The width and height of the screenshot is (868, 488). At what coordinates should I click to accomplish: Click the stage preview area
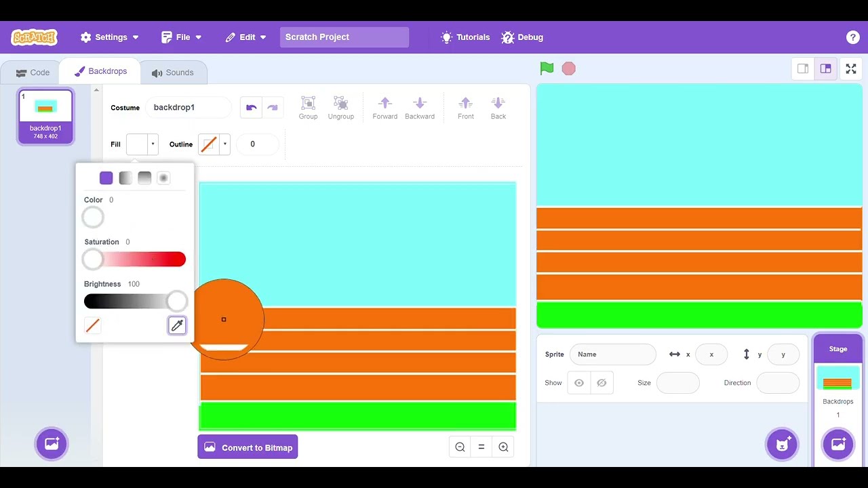699,206
